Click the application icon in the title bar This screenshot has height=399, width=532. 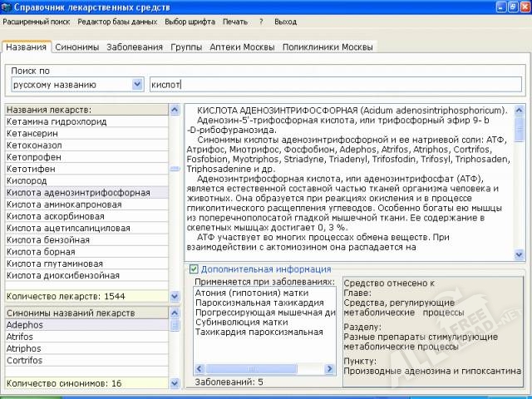click(x=7, y=7)
